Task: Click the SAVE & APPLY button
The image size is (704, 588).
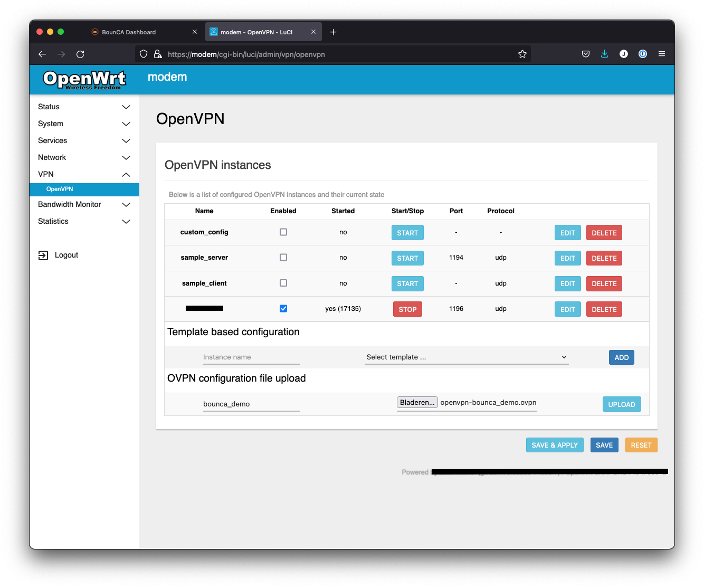Action: point(555,444)
